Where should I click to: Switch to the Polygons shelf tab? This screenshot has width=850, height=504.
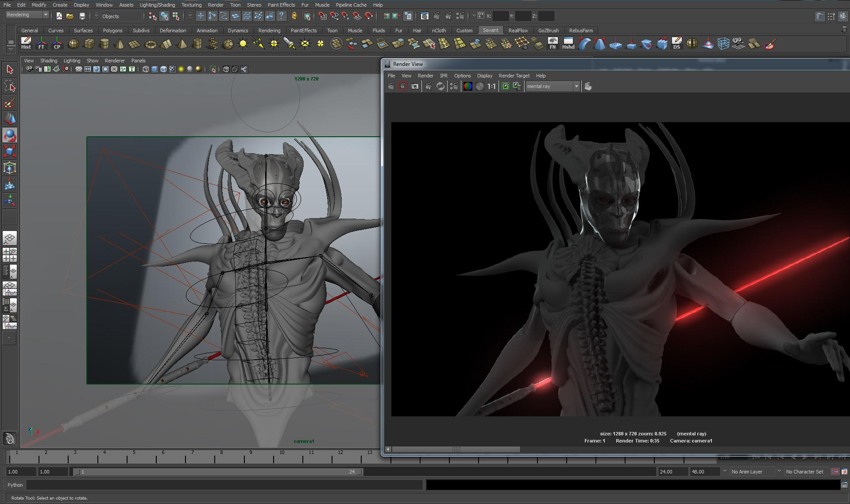pyautogui.click(x=112, y=31)
